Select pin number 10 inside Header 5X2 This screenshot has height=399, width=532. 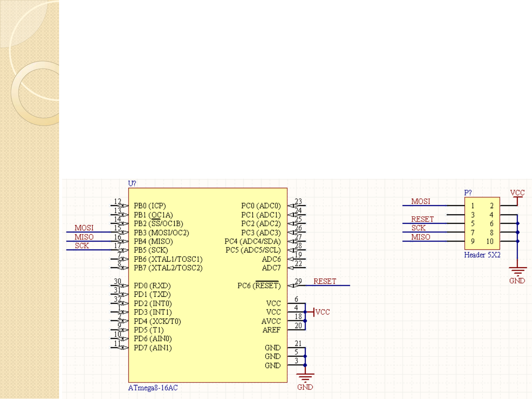(x=490, y=241)
